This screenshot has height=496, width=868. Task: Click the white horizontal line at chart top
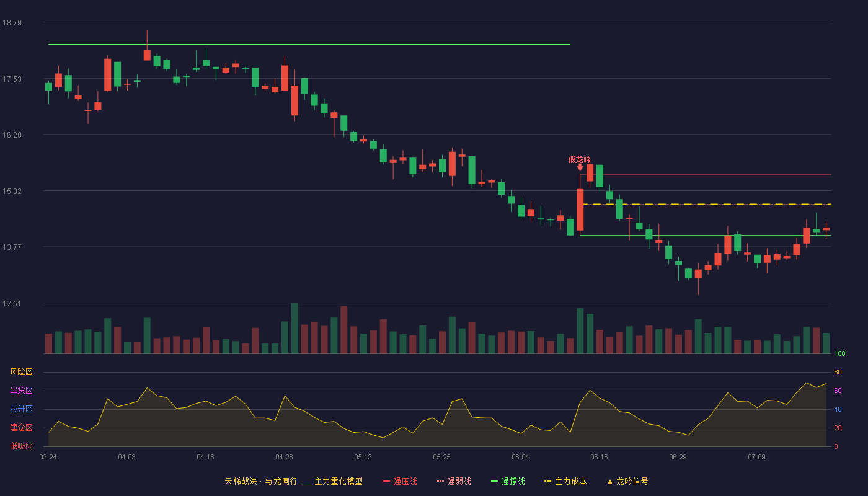(309, 44)
